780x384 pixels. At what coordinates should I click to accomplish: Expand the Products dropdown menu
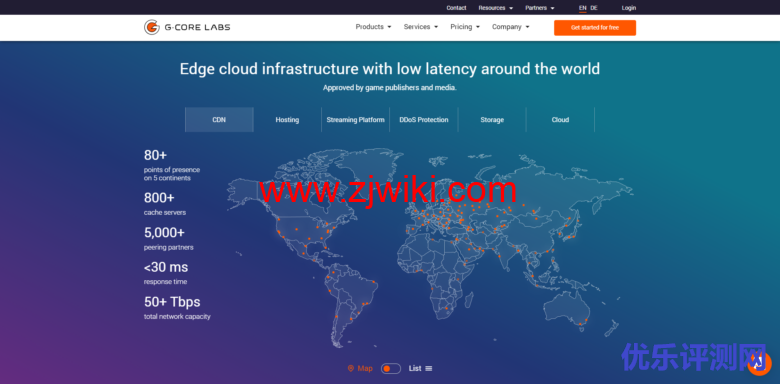point(374,27)
